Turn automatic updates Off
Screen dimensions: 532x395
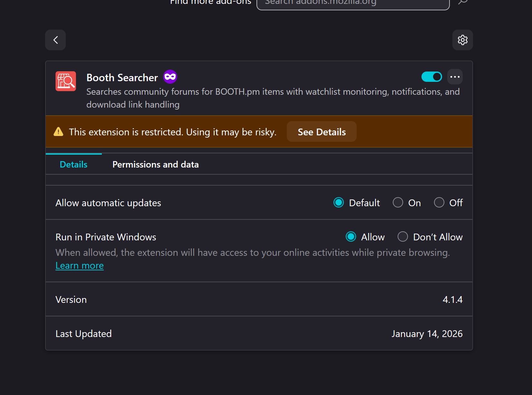pos(439,203)
